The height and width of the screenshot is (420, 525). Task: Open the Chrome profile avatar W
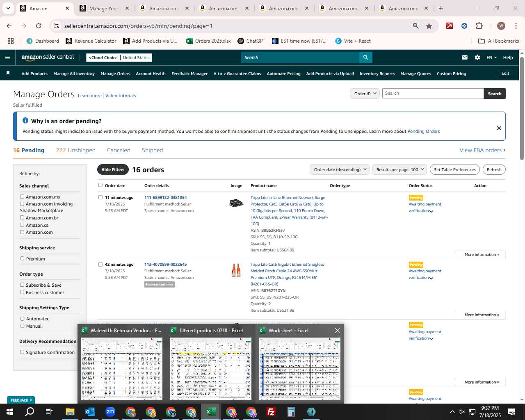[x=501, y=26]
